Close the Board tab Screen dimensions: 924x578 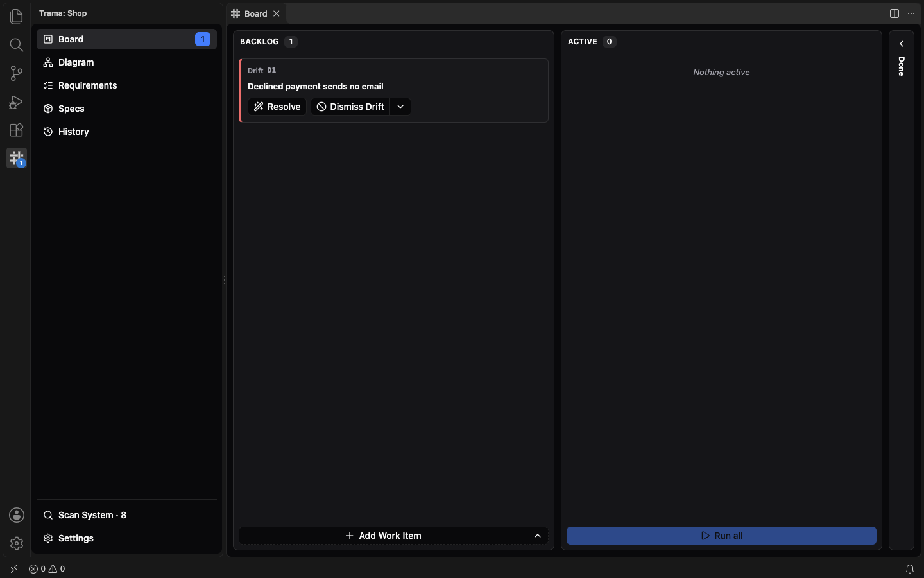[277, 13]
